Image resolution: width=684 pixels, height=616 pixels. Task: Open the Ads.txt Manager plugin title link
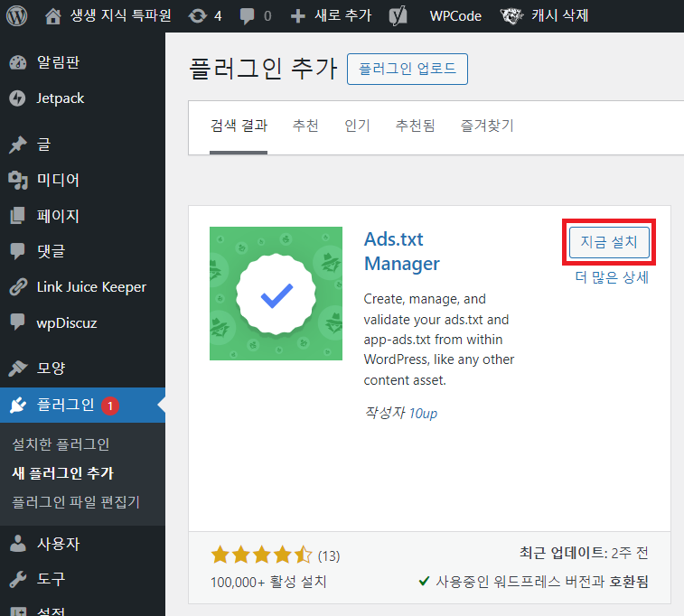(402, 251)
